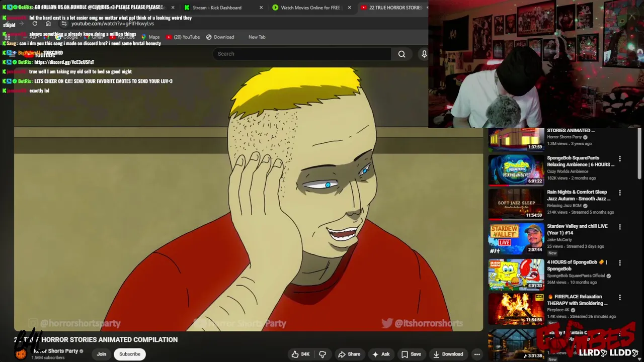644x362 pixels.
Task: Like the video with thumbs-up 34K
Action: pyautogui.click(x=300, y=354)
